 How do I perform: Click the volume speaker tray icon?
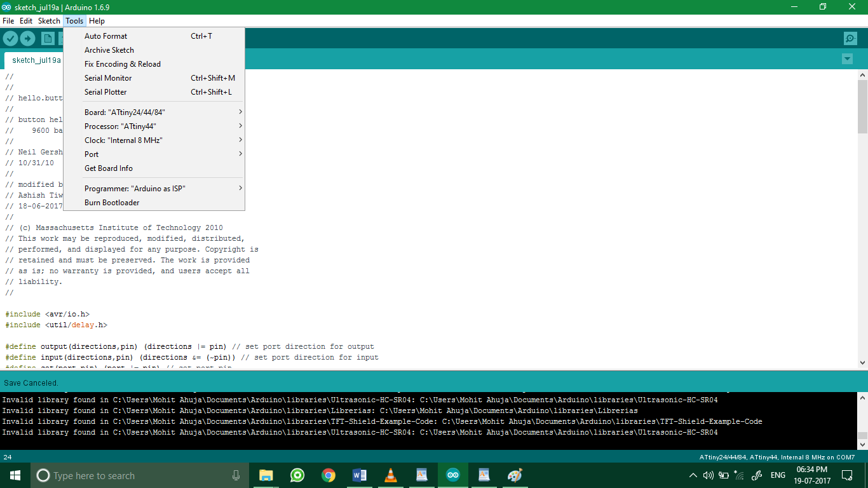coord(708,475)
